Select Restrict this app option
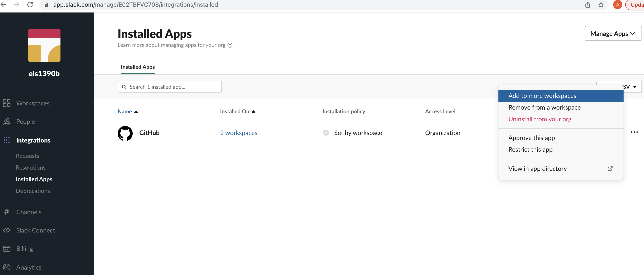The height and width of the screenshot is (275, 644). point(530,149)
